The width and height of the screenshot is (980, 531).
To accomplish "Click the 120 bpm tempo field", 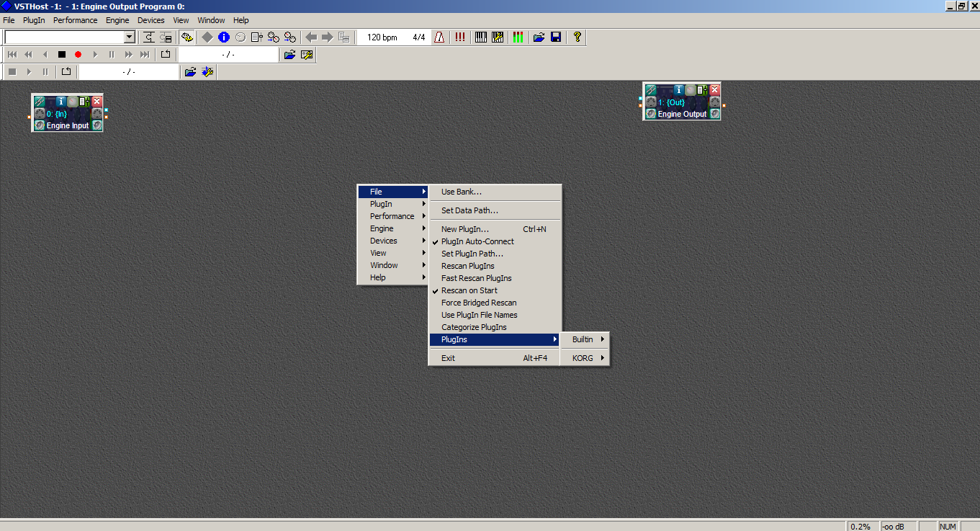I will pos(382,37).
